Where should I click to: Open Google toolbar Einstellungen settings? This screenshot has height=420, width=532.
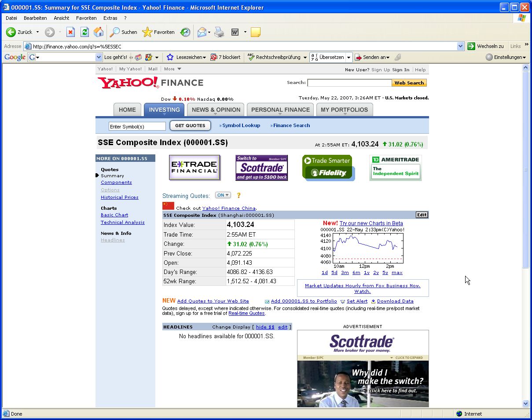coord(506,57)
